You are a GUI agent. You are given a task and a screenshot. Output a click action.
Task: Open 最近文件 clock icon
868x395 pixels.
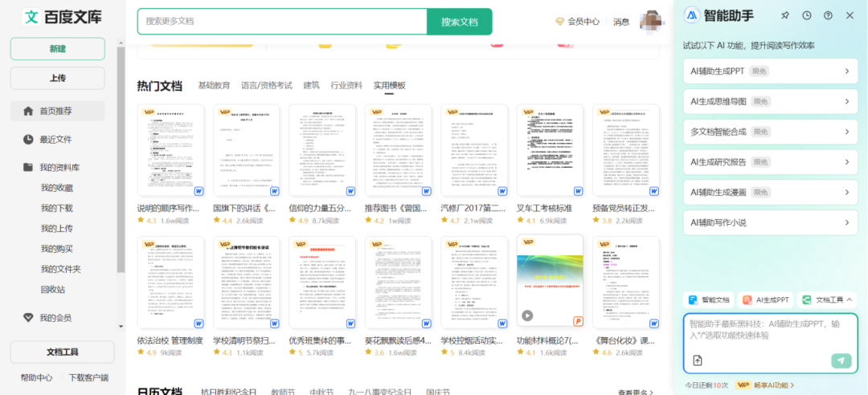pyautogui.click(x=28, y=140)
